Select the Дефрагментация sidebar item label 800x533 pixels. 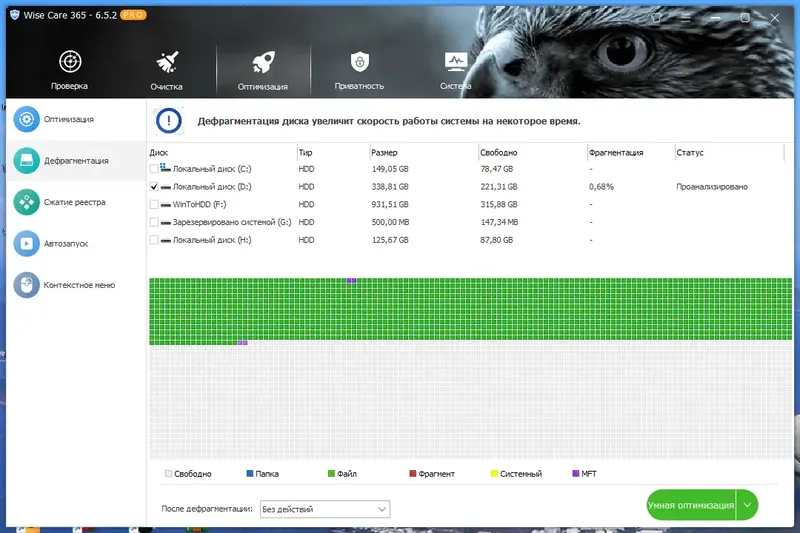click(76, 161)
